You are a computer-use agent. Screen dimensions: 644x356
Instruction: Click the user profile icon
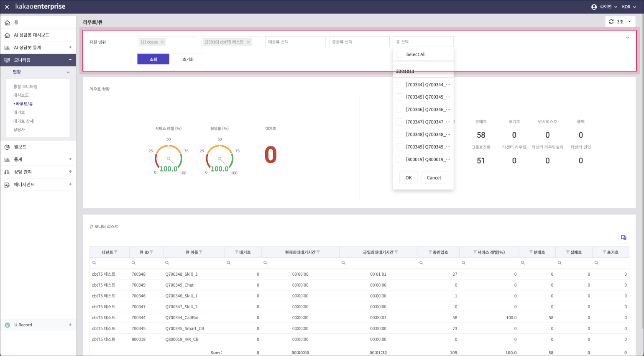point(594,7)
